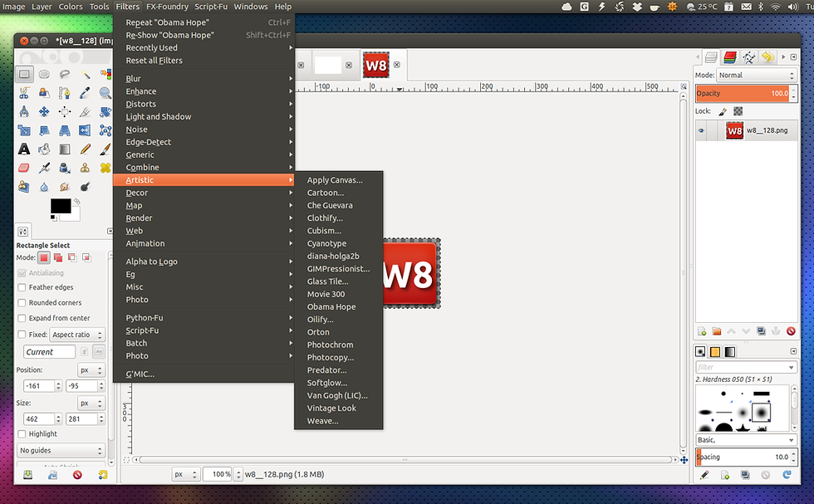
Task: Select the Flip tool
Action: coord(85,130)
